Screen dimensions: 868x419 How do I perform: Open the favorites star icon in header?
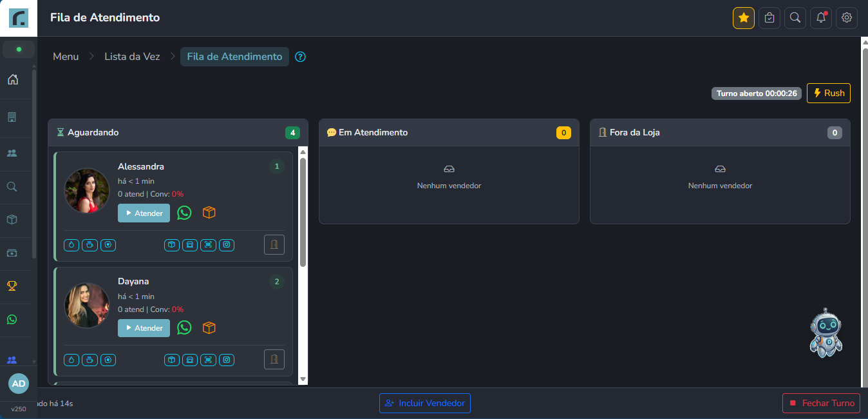744,18
